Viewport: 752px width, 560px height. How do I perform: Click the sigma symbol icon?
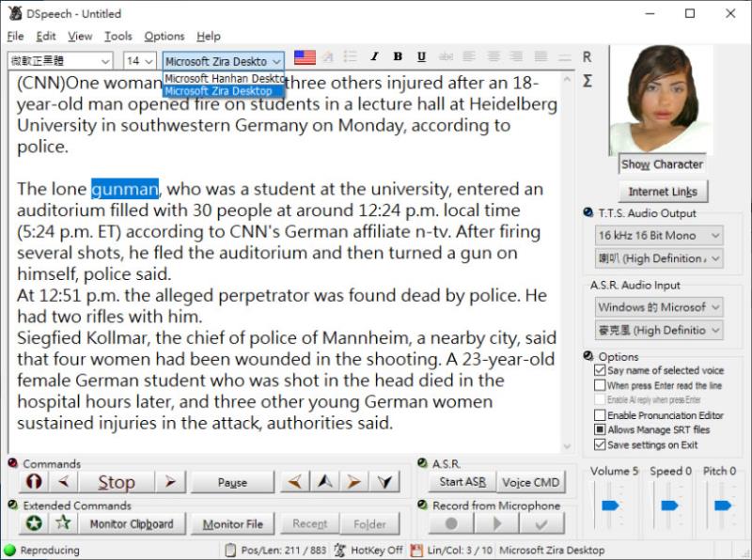pos(587,81)
